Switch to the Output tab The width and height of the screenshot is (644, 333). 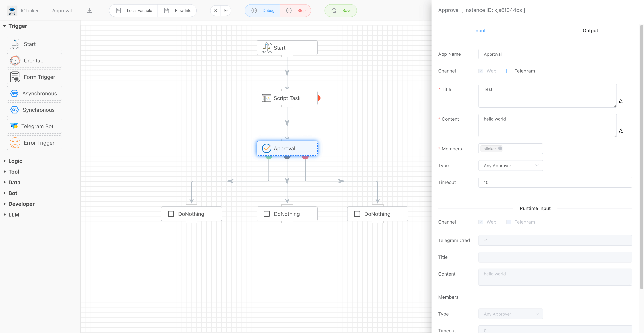590,31
